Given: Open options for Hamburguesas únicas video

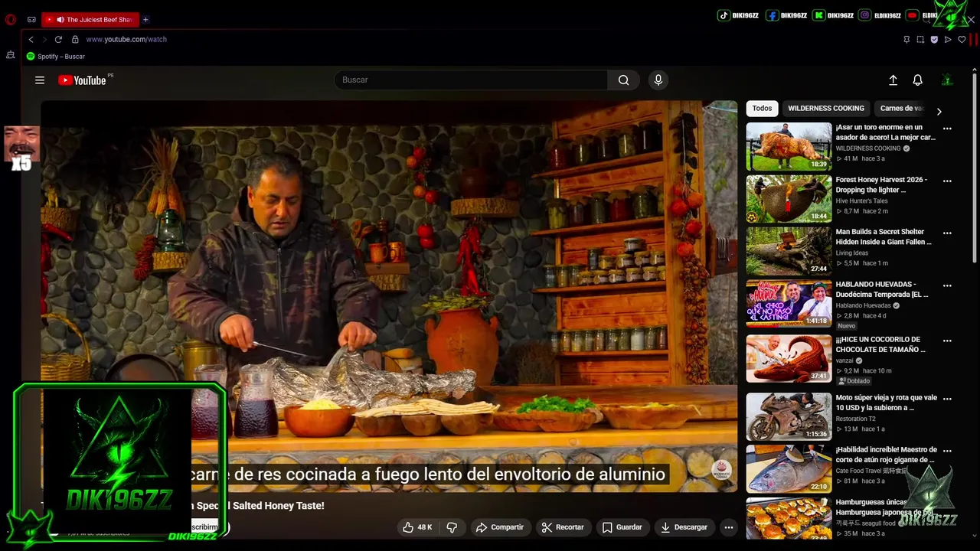Looking at the screenshot, I should [947, 503].
